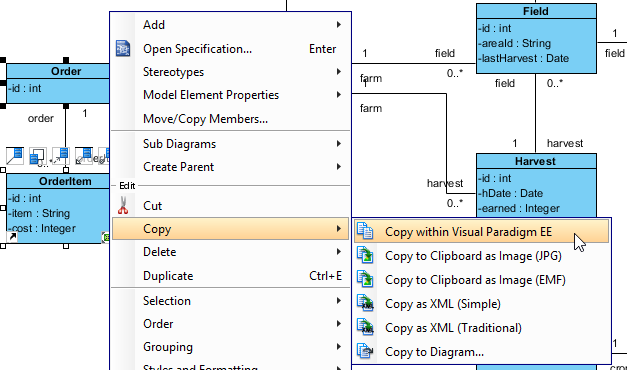Click the Copy to Clipboard JPG icon

click(x=365, y=255)
